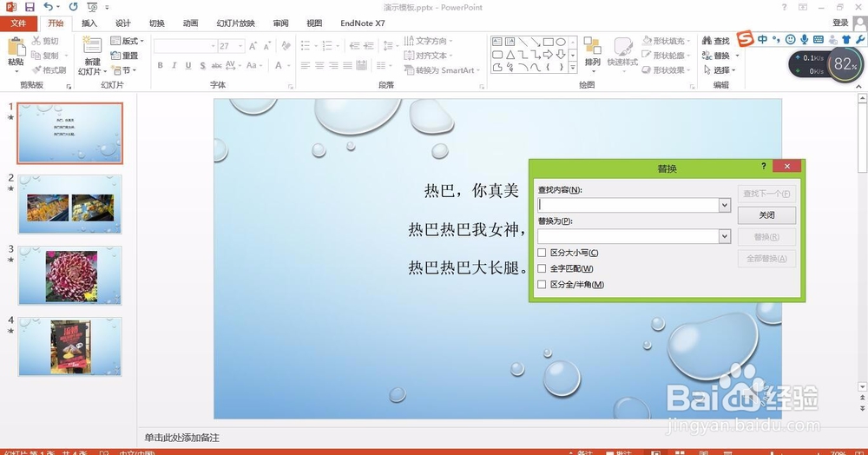Viewport: 868px width, 455px height.
Task: Click the Arrange (排列) icon
Action: tap(592, 47)
